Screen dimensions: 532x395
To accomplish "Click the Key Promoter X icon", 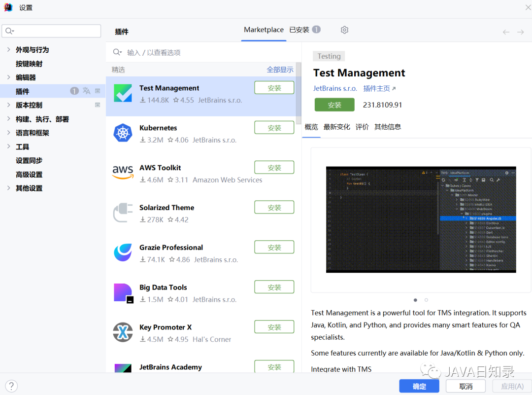I will [x=123, y=332].
